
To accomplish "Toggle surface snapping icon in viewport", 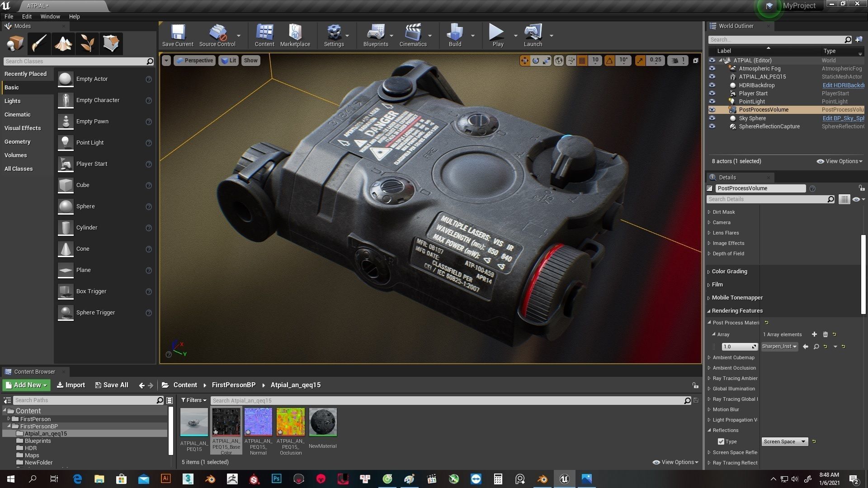I will point(571,61).
